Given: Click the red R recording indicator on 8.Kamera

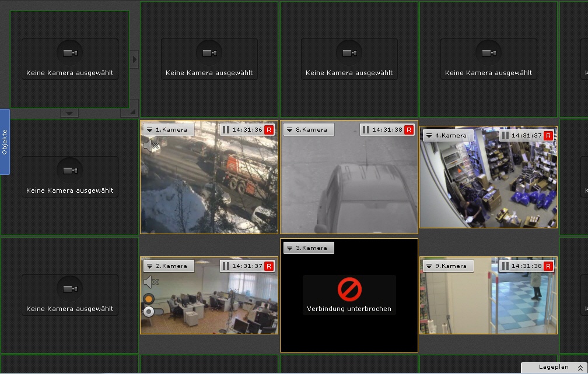Looking at the screenshot, I should coord(409,130).
